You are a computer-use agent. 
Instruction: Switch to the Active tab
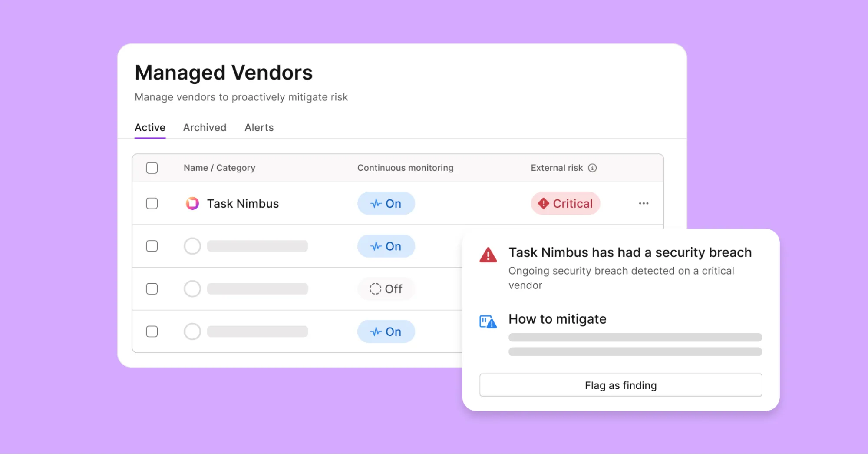coord(150,127)
